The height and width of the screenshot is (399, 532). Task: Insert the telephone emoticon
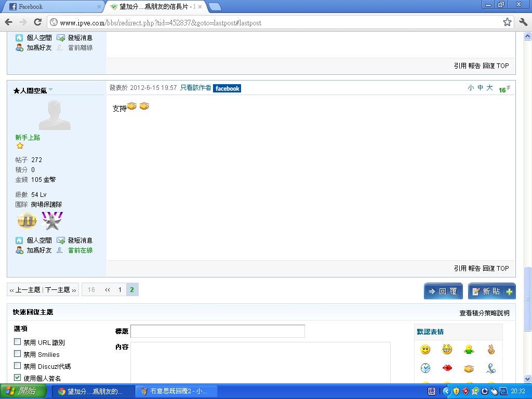coord(491,368)
